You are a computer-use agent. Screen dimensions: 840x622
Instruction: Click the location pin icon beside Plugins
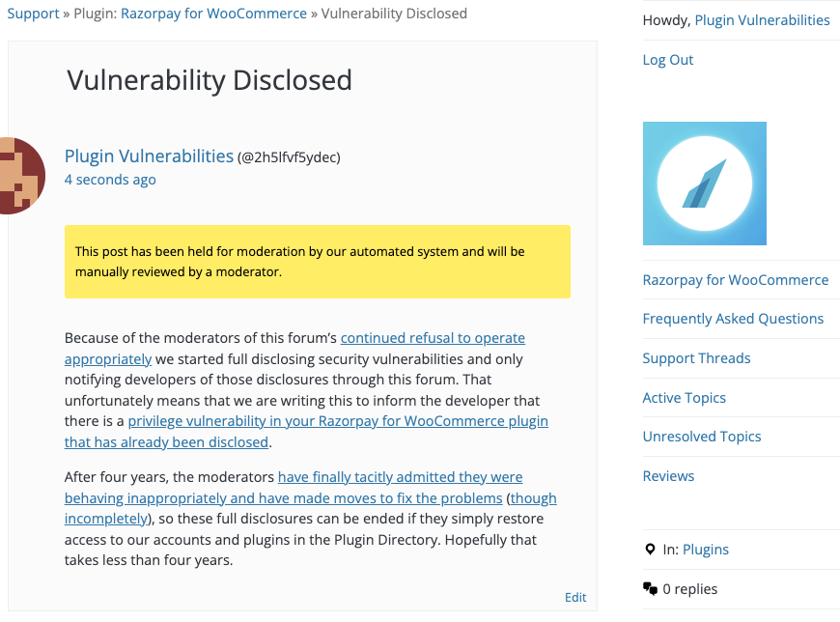(650, 550)
